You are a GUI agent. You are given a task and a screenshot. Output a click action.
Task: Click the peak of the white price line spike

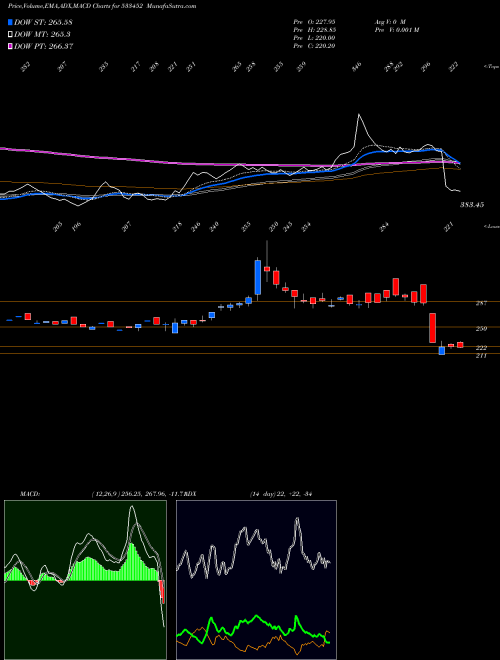(x=359, y=114)
